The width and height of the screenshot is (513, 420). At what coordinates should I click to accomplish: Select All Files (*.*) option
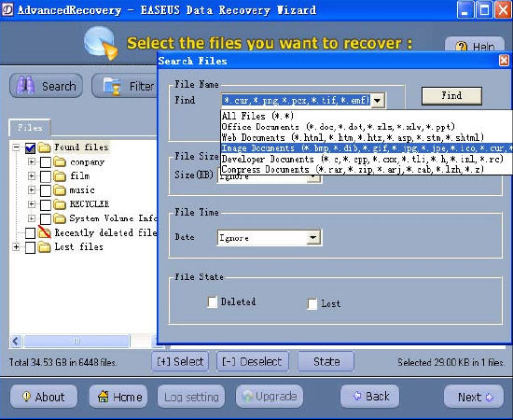(367, 116)
